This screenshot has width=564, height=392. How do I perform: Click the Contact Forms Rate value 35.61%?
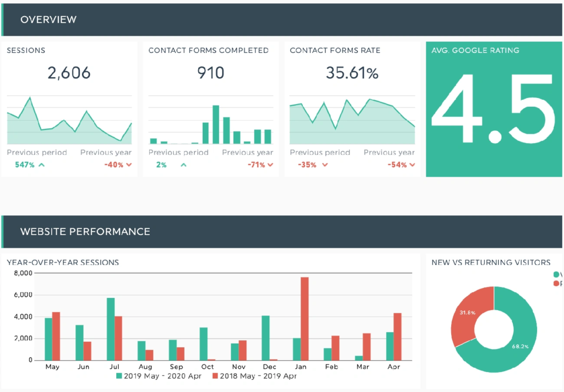352,73
